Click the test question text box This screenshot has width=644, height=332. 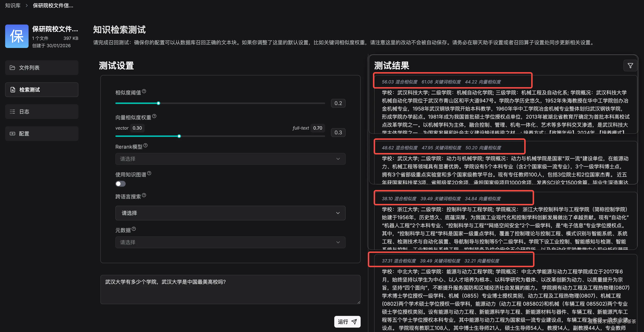click(x=230, y=289)
